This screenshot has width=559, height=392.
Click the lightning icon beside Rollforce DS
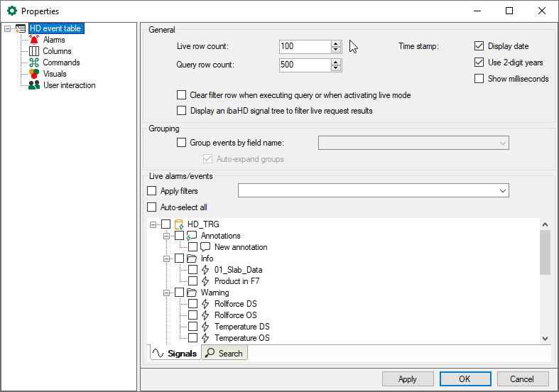pyautogui.click(x=206, y=304)
